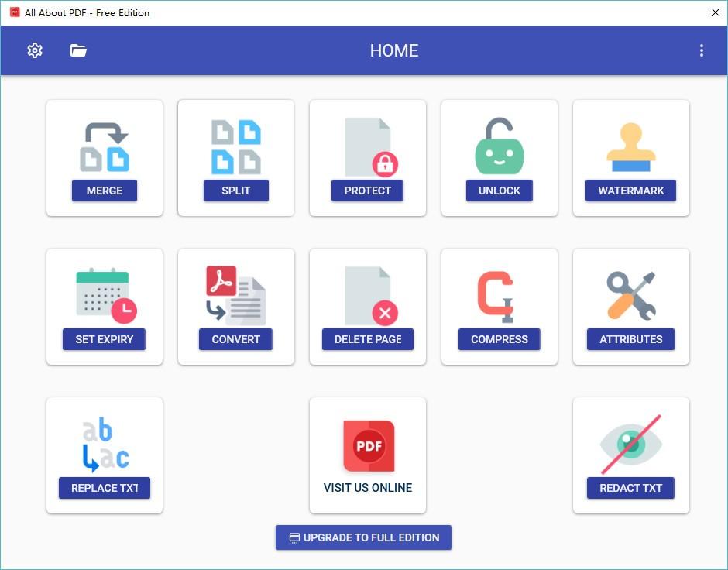Click the red clamp Compress icon

point(496,296)
